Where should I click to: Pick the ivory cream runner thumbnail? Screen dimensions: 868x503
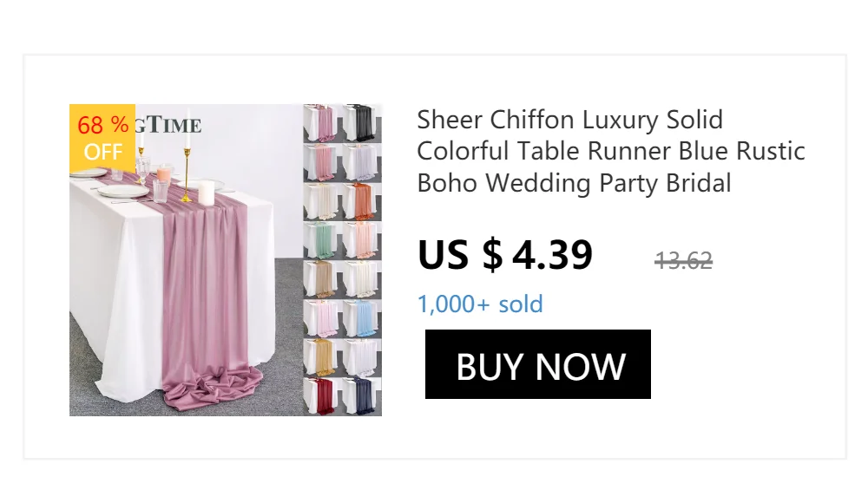coord(362,279)
